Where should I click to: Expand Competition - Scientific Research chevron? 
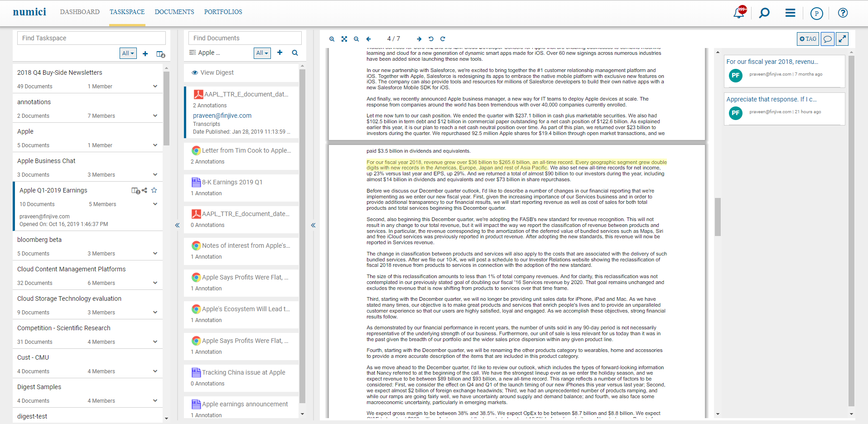[155, 342]
